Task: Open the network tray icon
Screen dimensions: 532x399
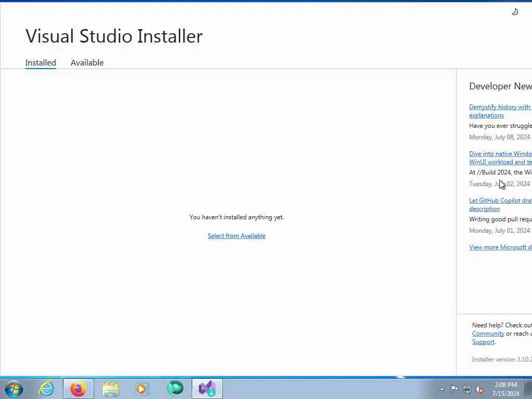Action: 467,389
